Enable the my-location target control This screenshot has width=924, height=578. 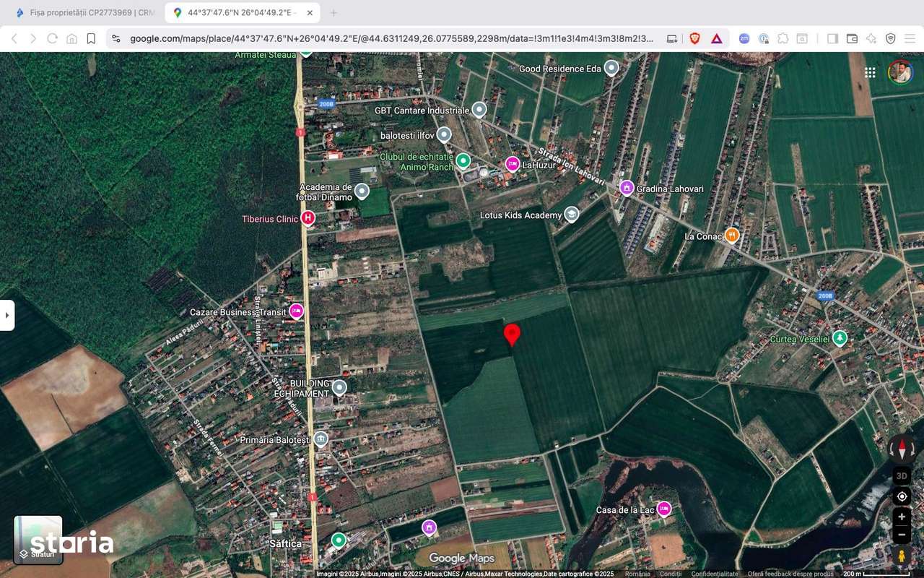(902, 496)
